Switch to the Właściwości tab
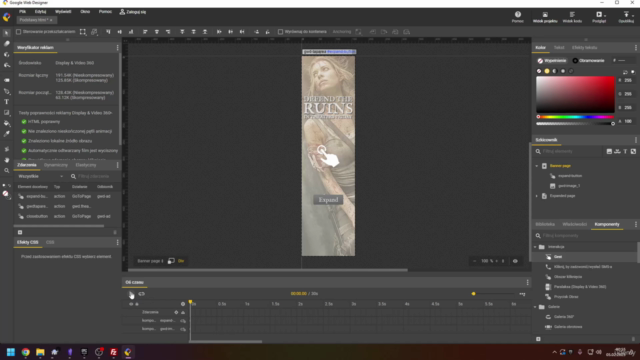The width and height of the screenshot is (640, 360). coord(574,224)
